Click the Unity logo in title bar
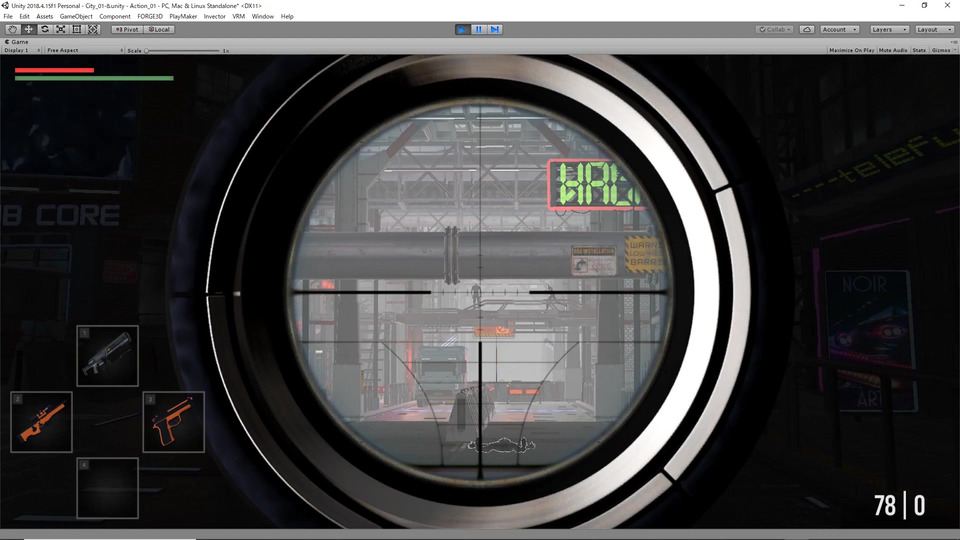Viewport: 960px width, 540px height. pos(5,6)
